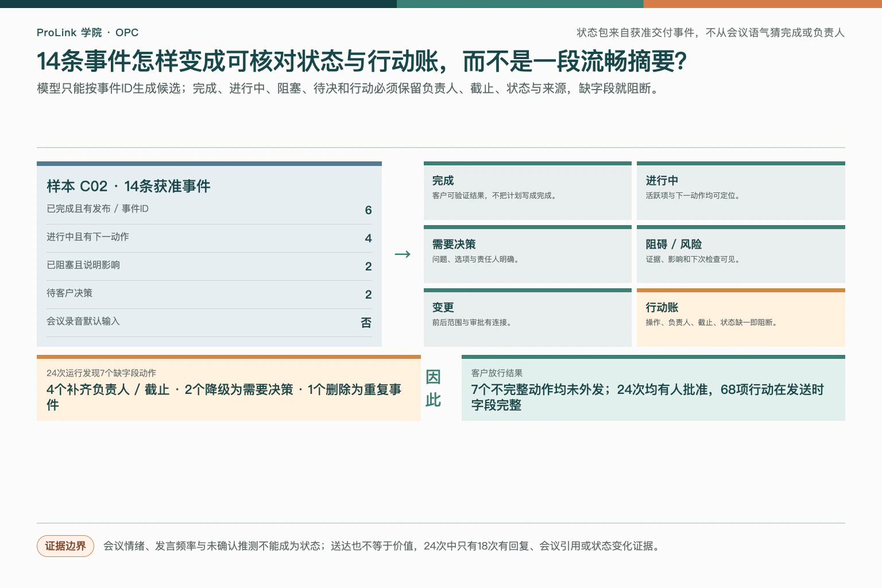Click the ProLink 学院 · OPC header label
Screen dimensions: 882x588
[x=87, y=33]
